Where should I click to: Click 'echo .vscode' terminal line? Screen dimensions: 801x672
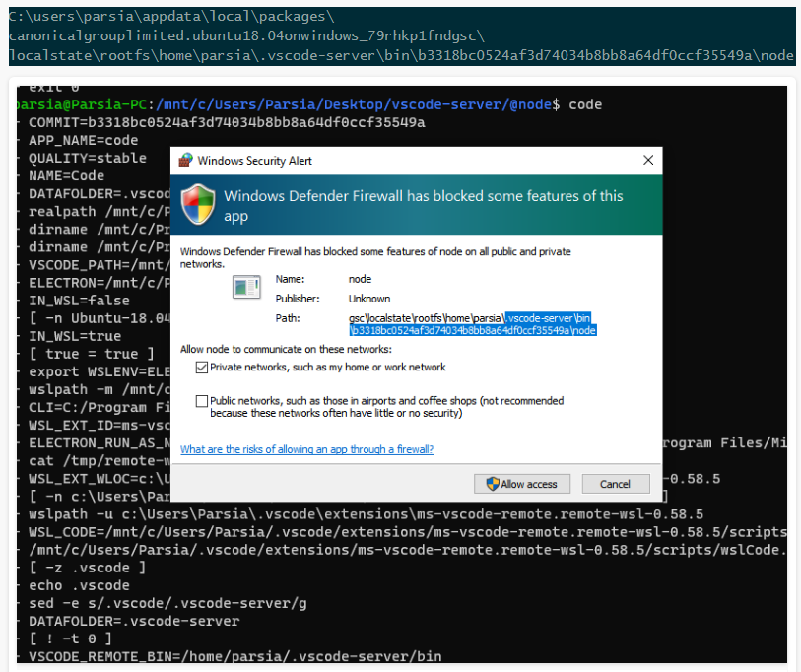point(79,585)
